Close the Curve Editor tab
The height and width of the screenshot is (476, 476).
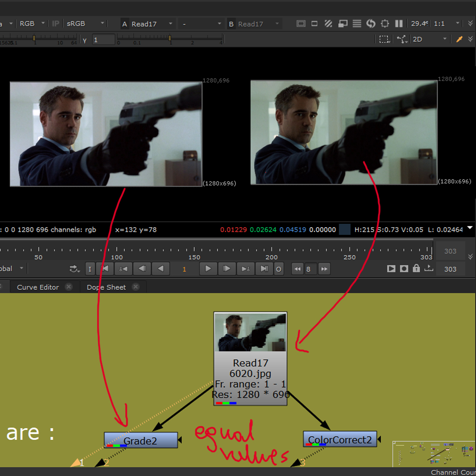click(x=69, y=287)
